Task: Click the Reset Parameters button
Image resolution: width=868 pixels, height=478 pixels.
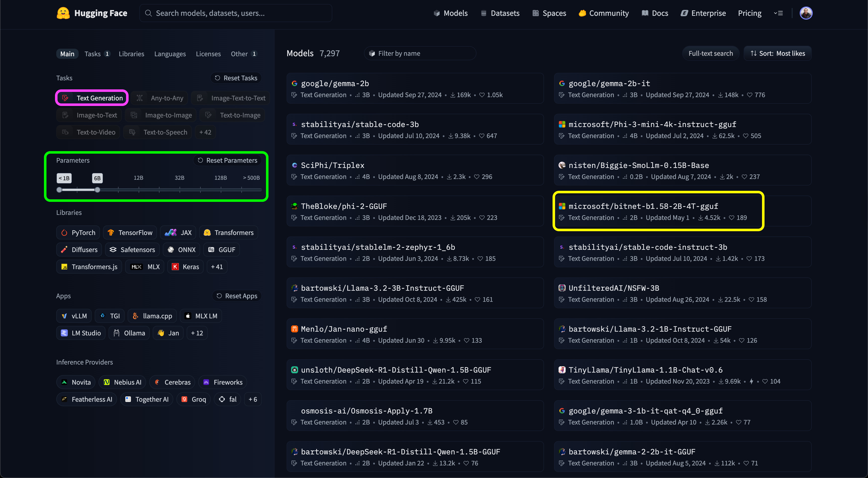Action: [228, 160]
